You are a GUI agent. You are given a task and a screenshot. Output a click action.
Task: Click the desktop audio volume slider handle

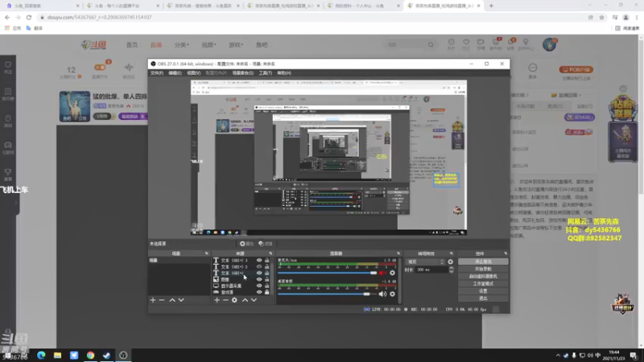coord(366,294)
